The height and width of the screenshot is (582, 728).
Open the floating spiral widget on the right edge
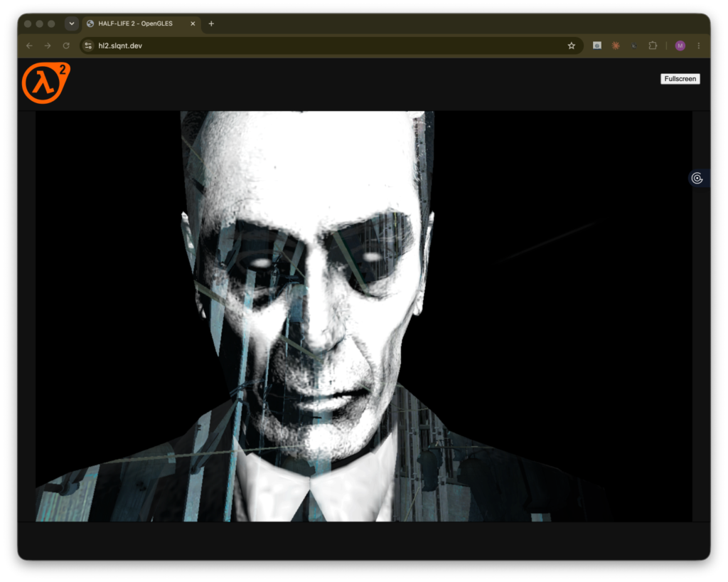pos(698,178)
